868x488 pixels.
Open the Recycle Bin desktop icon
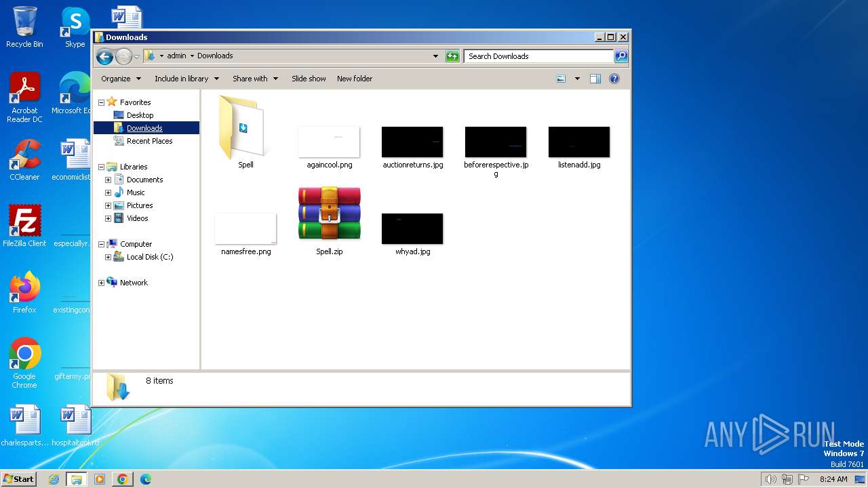24,28
